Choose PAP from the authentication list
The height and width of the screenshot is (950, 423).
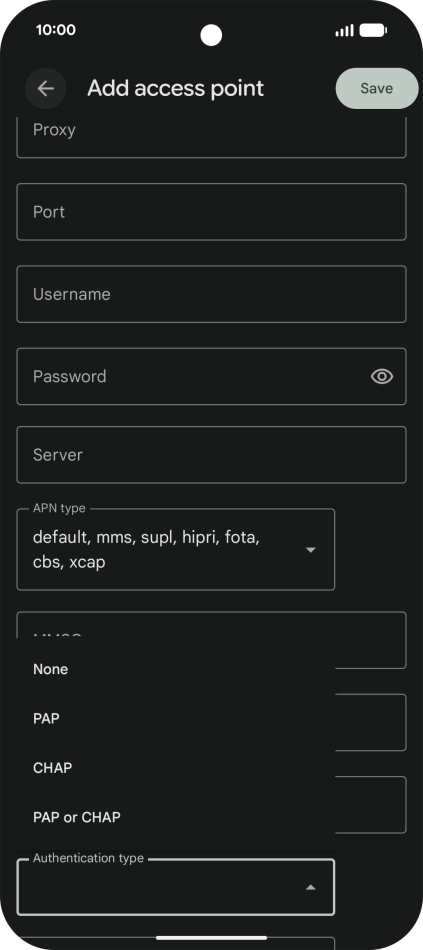point(176,719)
